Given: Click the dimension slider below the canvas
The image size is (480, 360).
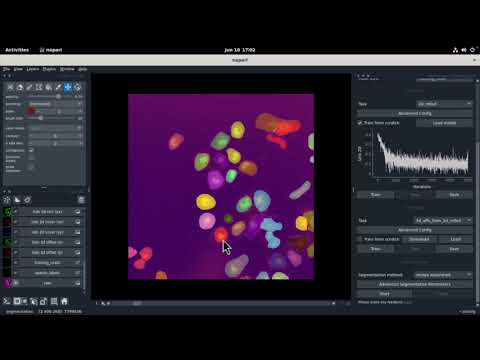Looking at the screenshot, I should pos(220,303).
